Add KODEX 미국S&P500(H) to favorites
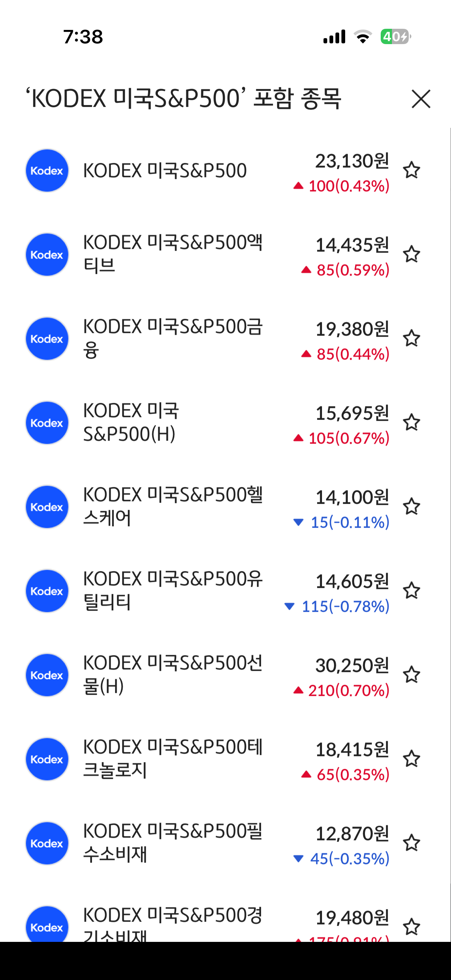Viewport: 451px width, 980px height. click(x=411, y=422)
